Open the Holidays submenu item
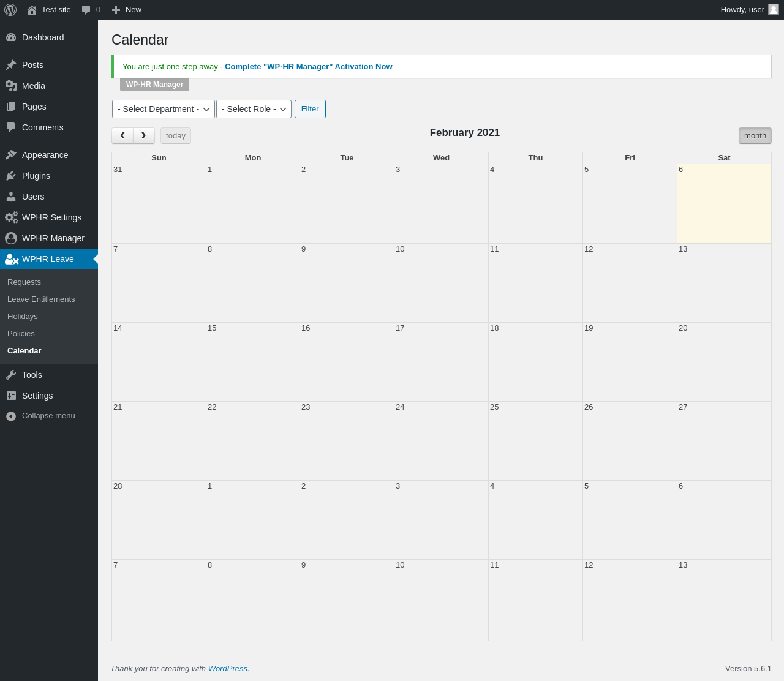 23,317
